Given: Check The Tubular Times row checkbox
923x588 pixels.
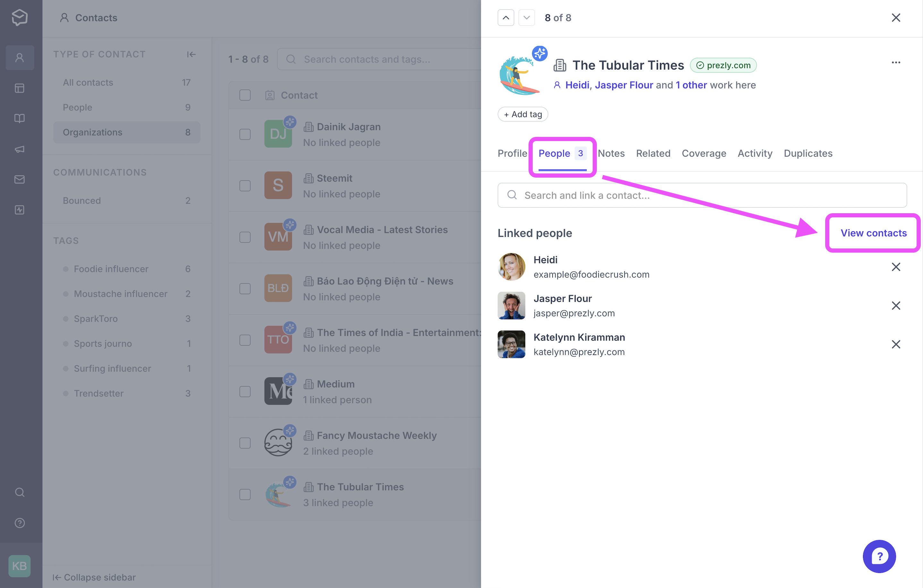Looking at the screenshot, I should (245, 494).
